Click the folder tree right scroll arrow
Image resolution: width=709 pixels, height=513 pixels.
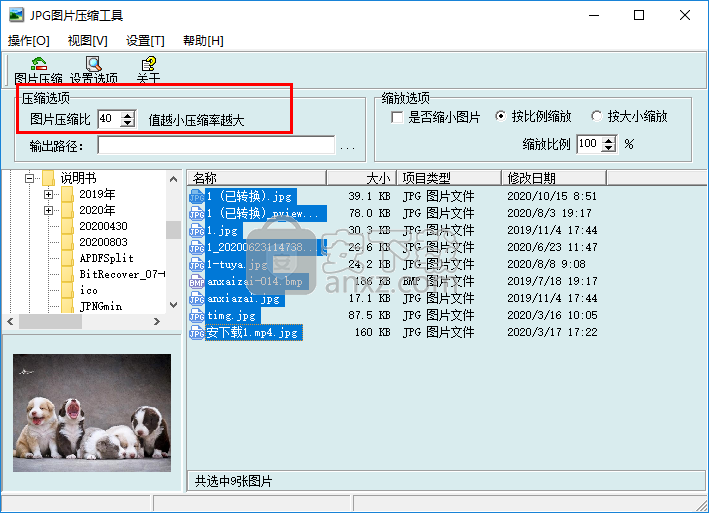coord(157,321)
